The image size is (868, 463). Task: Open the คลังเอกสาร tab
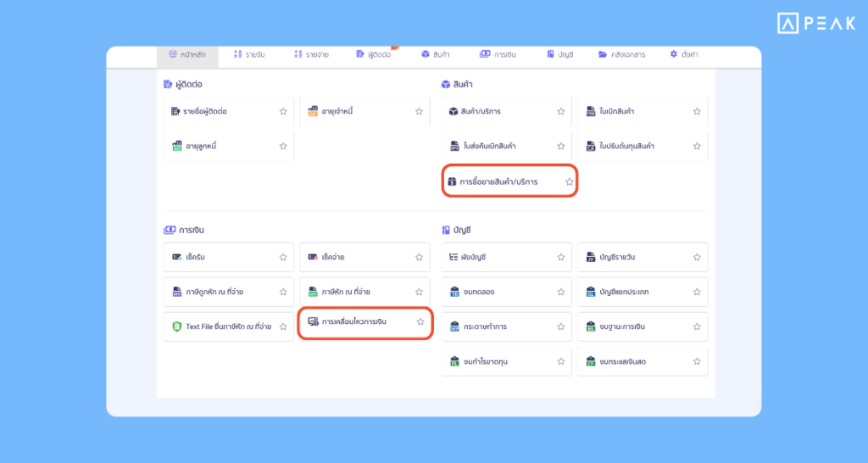coord(621,54)
